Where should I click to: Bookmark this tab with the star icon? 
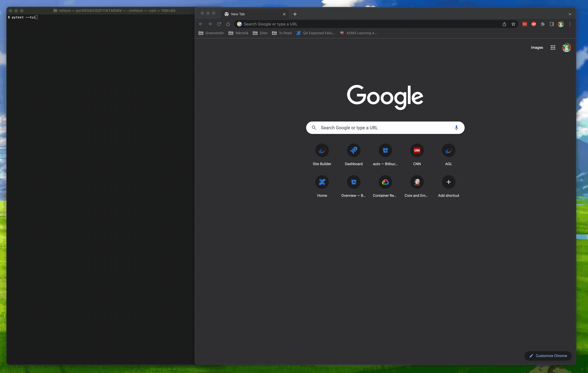pos(513,24)
